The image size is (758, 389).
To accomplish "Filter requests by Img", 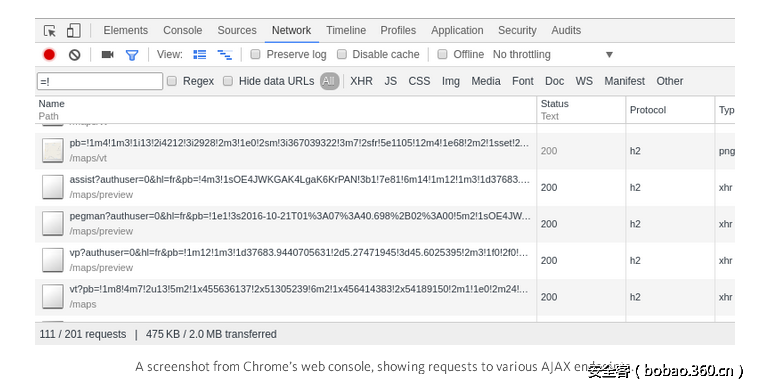I will coord(451,81).
